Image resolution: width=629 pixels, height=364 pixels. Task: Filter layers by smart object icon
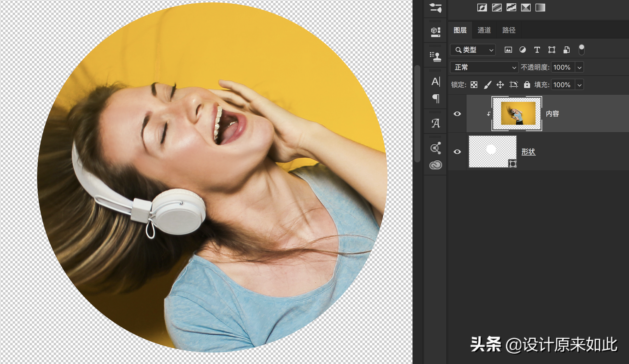[x=567, y=50]
